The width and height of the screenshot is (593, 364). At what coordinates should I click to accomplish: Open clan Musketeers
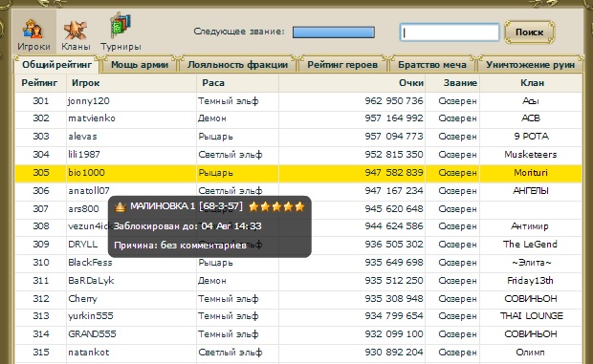tap(531, 155)
